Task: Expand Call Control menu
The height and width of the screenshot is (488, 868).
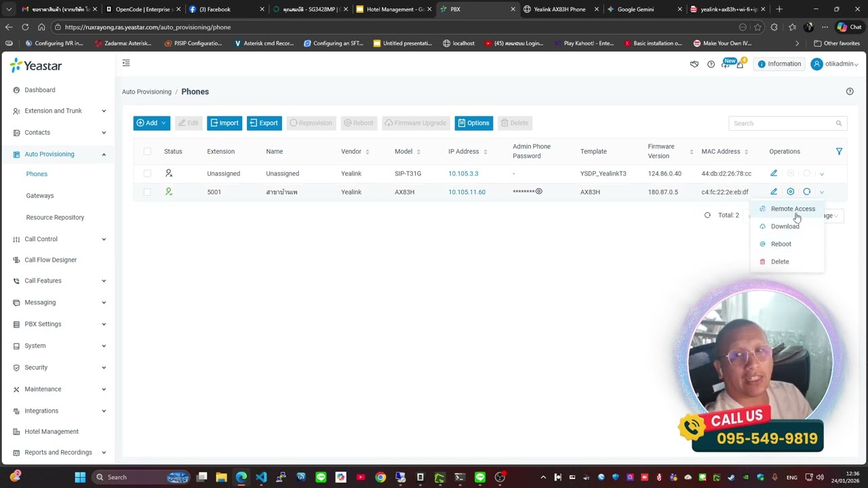Action: (x=59, y=239)
